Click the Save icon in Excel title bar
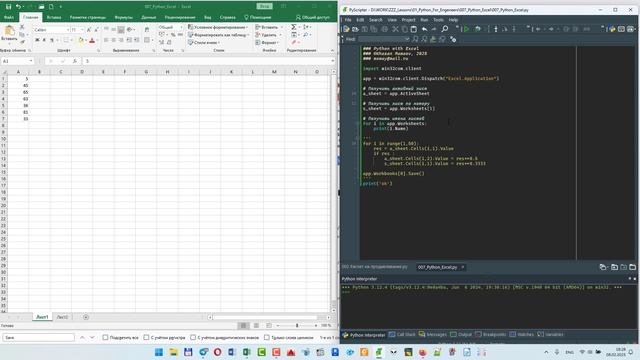The image size is (640, 360). click(x=8, y=7)
